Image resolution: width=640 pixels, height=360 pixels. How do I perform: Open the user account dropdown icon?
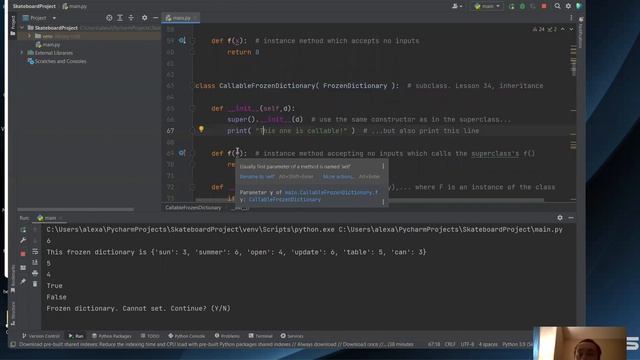coord(457,6)
